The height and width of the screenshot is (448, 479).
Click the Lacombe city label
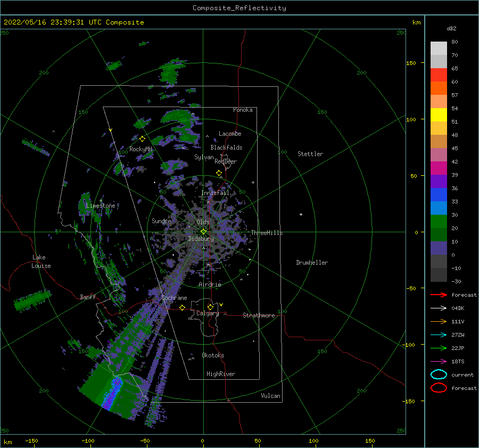pos(230,134)
